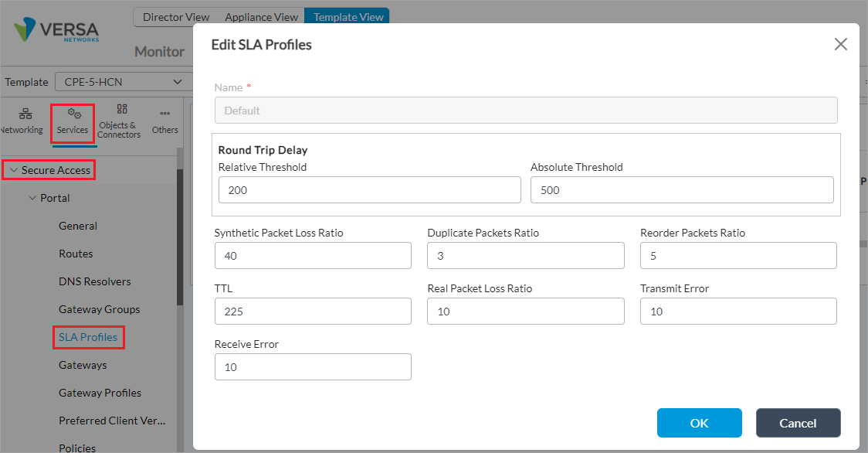Viewport: 868px width, 453px height.
Task: Open Objects & Connectors icon
Action: (120, 121)
